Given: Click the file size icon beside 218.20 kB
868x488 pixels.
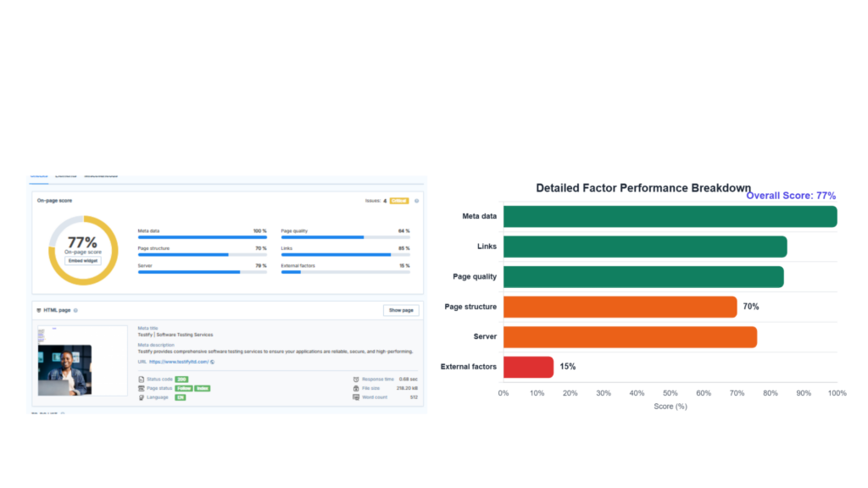Looking at the screenshot, I should [356, 387].
